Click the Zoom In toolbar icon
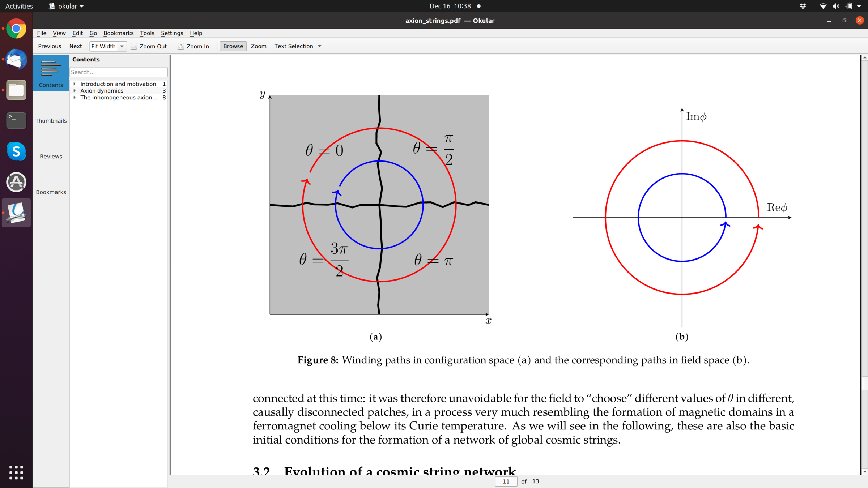The width and height of the screenshot is (868, 488). (x=181, y=46)
